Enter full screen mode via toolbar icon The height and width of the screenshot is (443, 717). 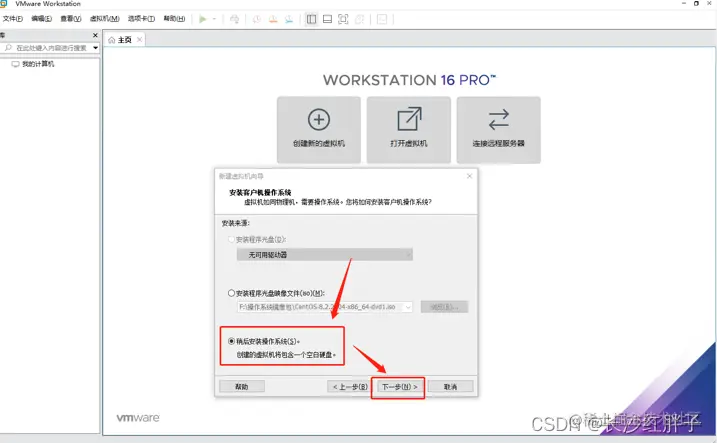(x=343, y=19)
